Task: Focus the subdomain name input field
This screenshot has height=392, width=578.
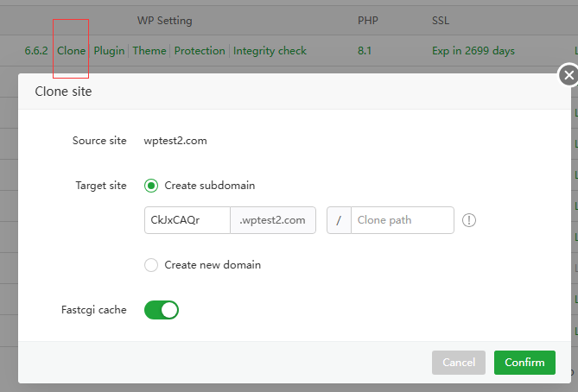Action: click(187, 220)
